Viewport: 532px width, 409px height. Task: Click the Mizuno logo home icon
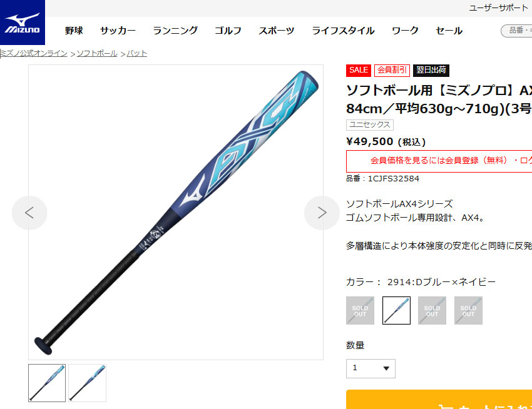[23, 23]
